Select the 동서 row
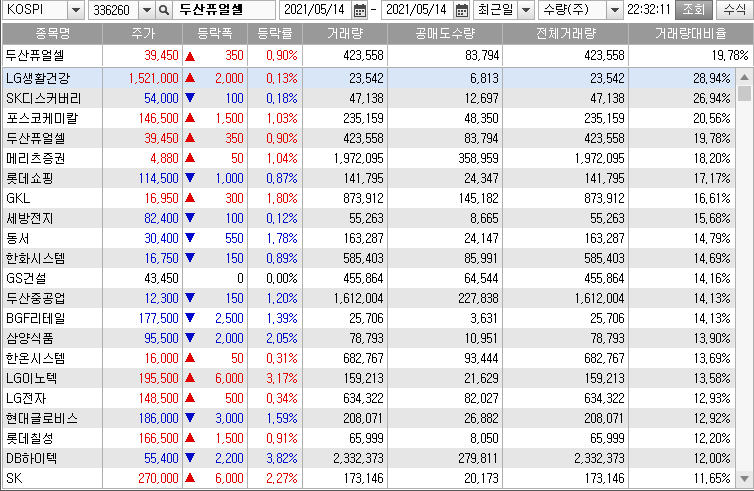Viewport: 754px width, 491px height. click(369, 239)
